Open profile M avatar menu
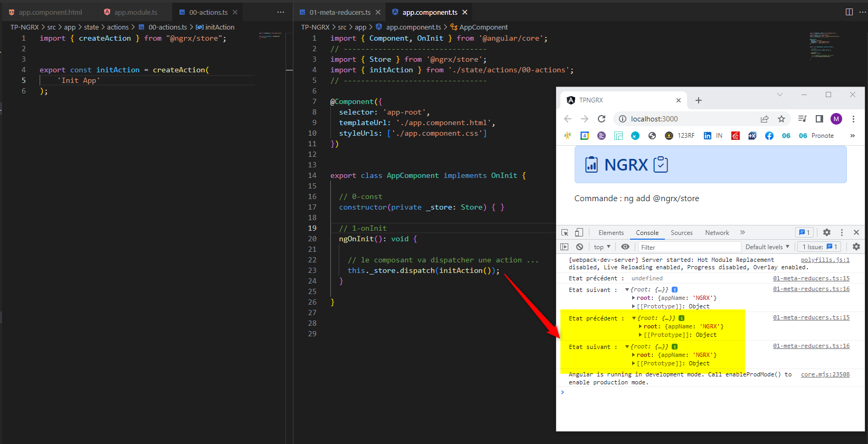 836,119
